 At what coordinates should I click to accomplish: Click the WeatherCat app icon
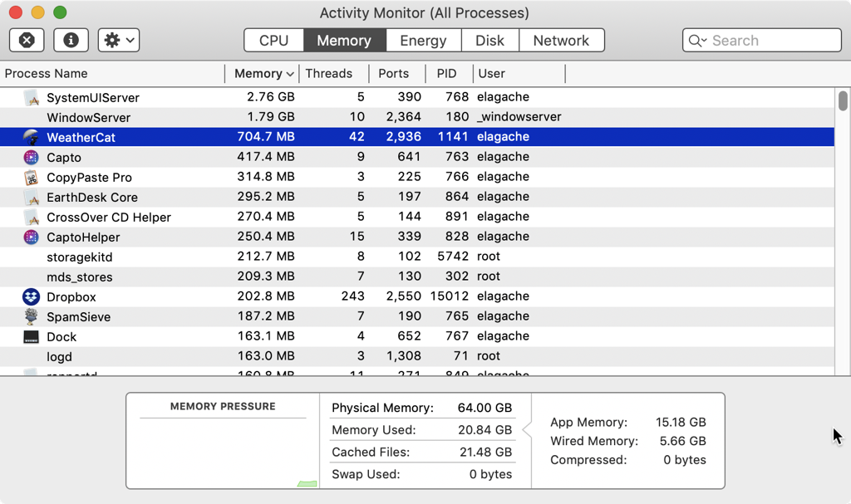pyautogui.click(x=32, y=137)
